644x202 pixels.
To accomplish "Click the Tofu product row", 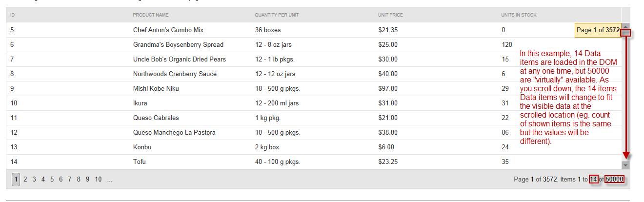I will [x=140, y=162].
